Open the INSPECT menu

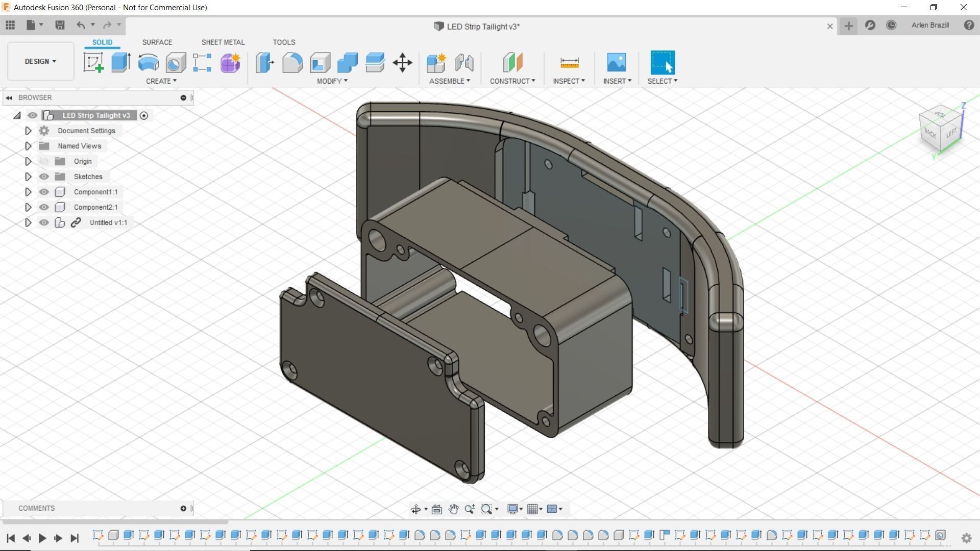point(569,81)
